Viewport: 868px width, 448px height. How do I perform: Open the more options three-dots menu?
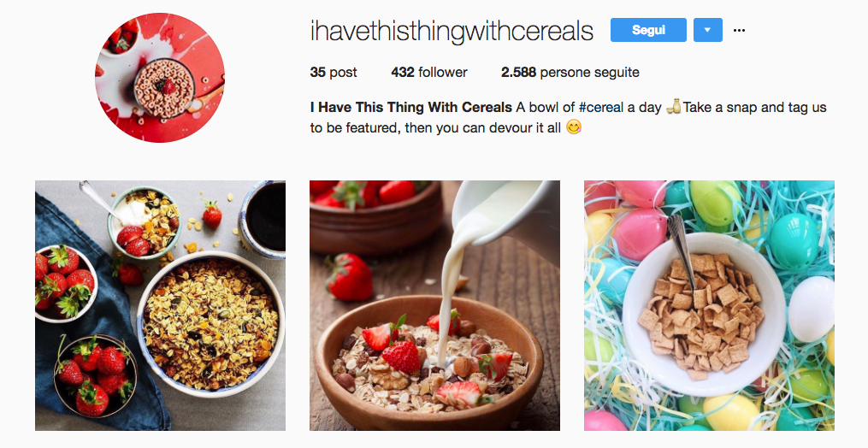(x=739, y=31)
